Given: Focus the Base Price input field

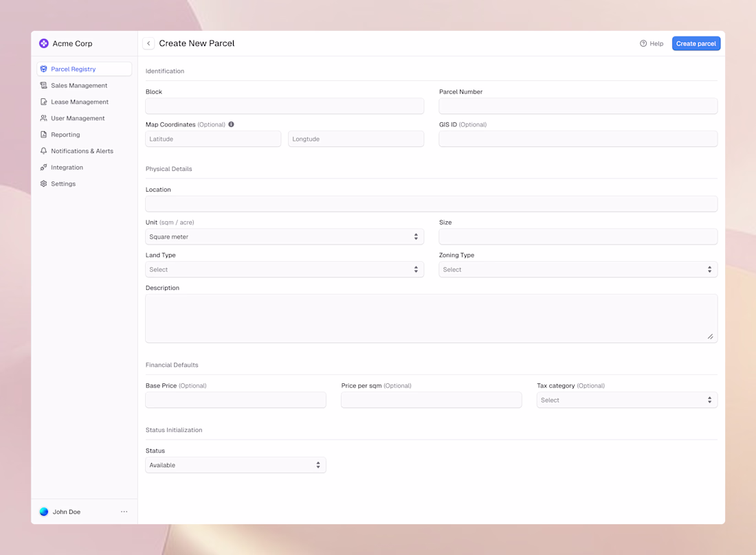Looking at the screenshot, I should click(x=236, y=400).
